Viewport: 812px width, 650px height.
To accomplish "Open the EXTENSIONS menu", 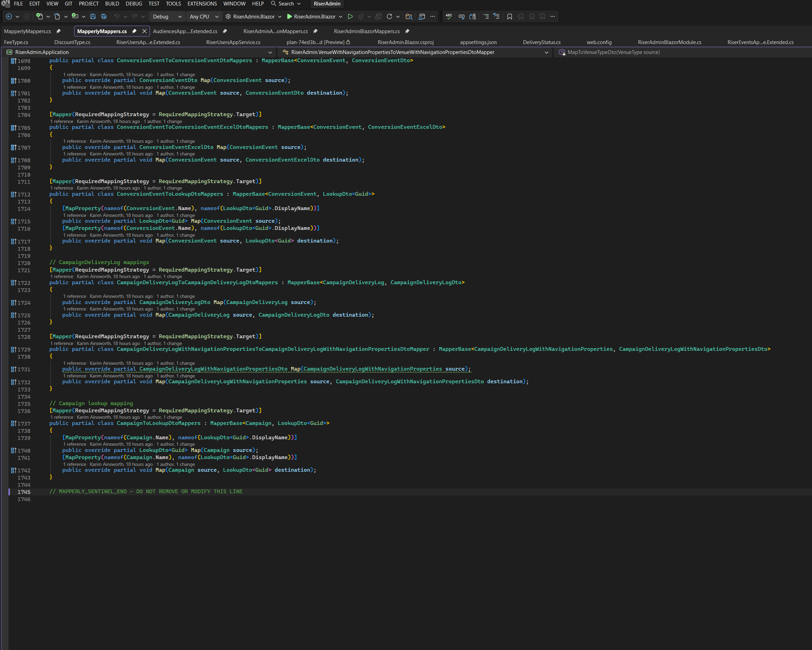I will tap(202, 4).
